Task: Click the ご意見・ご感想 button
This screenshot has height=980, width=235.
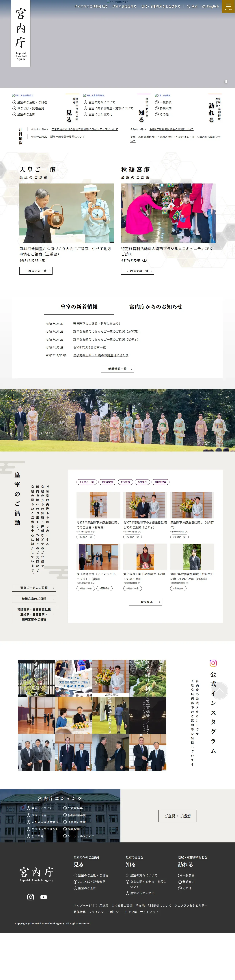Action: pos(178,816)
